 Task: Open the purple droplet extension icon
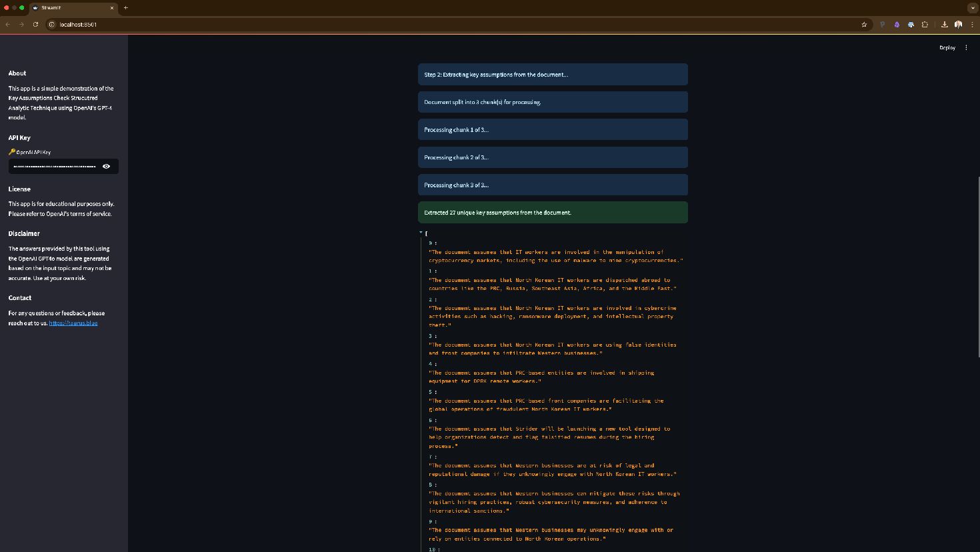[x=897, y=25]
